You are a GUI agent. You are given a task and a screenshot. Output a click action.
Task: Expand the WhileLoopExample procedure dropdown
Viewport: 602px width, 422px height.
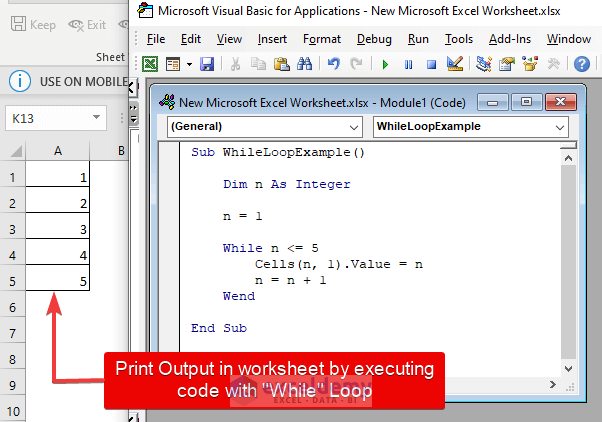[560, 127]
